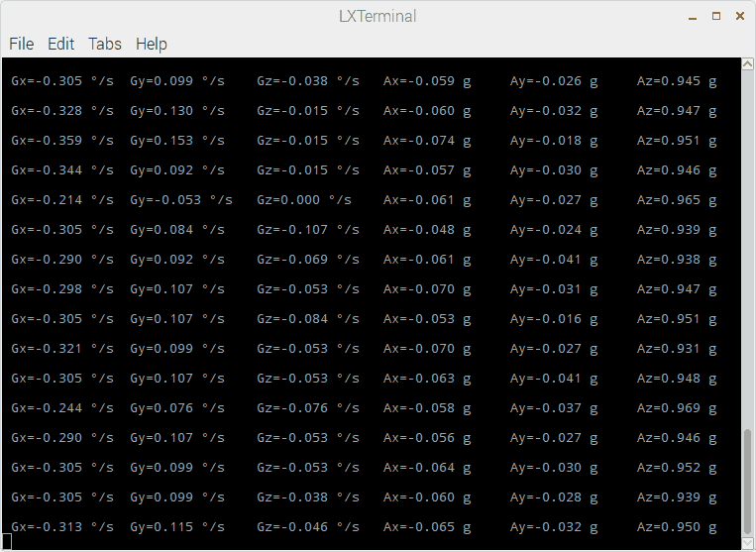
Task: Open the Edit menu
Action: pos(60,44)
